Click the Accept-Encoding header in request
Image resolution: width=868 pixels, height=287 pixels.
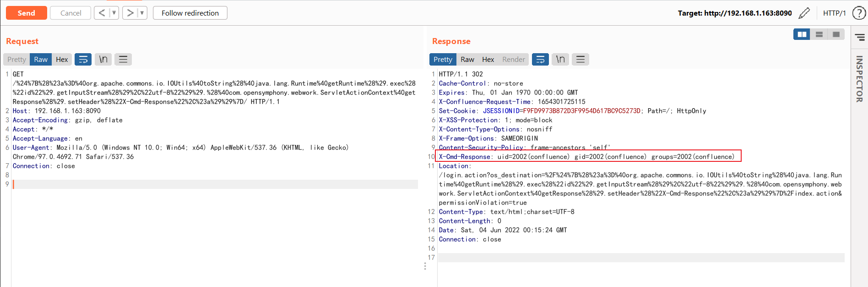tap(68, 120)
